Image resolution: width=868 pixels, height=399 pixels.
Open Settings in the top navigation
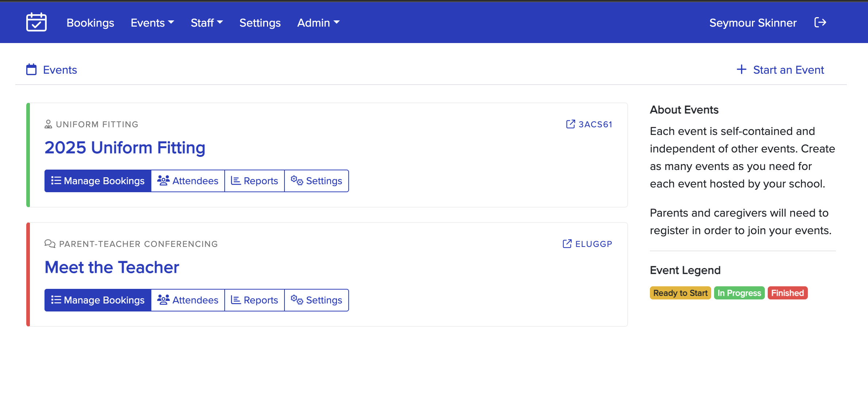[x=260, y=23]
